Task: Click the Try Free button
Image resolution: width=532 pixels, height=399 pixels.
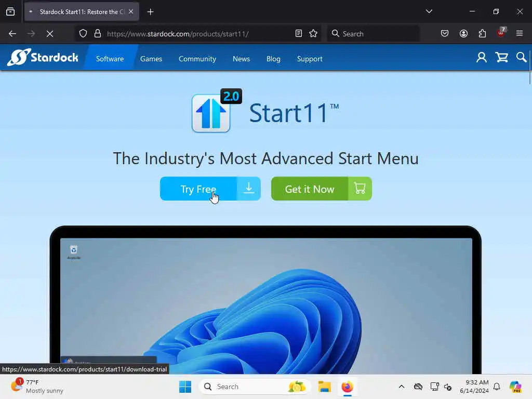Action: point(210,189)
